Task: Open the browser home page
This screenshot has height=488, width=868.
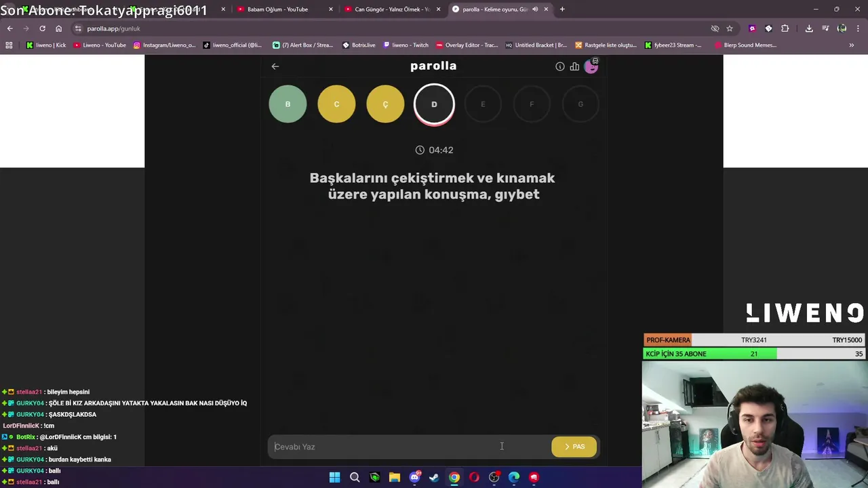Action: point(58,28)
